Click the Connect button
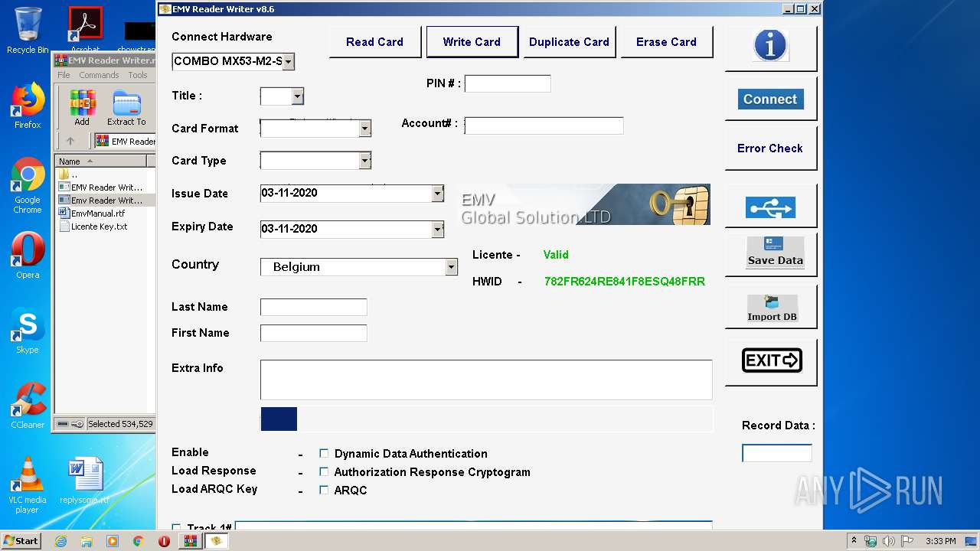 coord(770,99)
